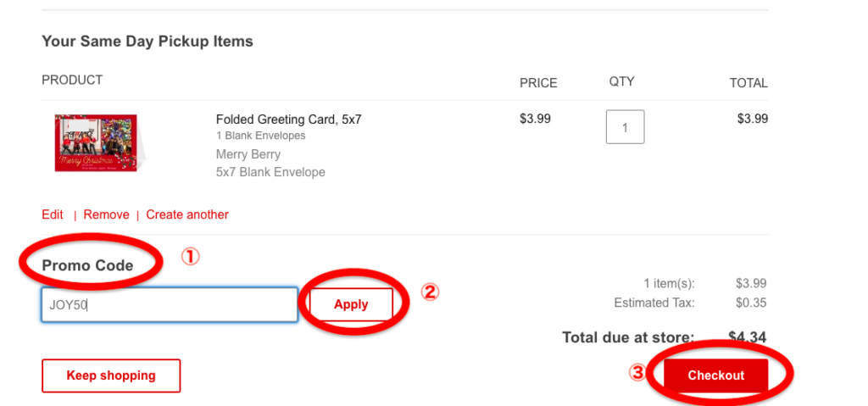The height and width of the screenshot is (406, 868).
Task: Click the Merry Berry design name
Action: pos(248,154)
